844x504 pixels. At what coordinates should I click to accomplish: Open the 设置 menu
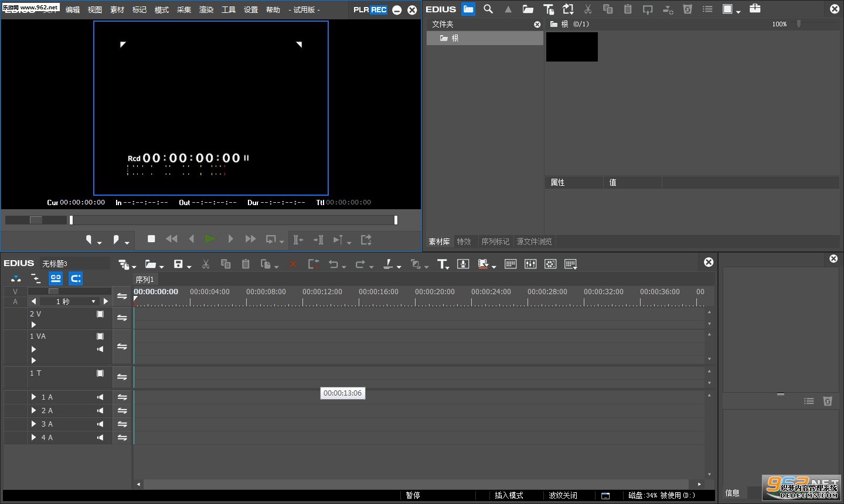click(251, 9)
